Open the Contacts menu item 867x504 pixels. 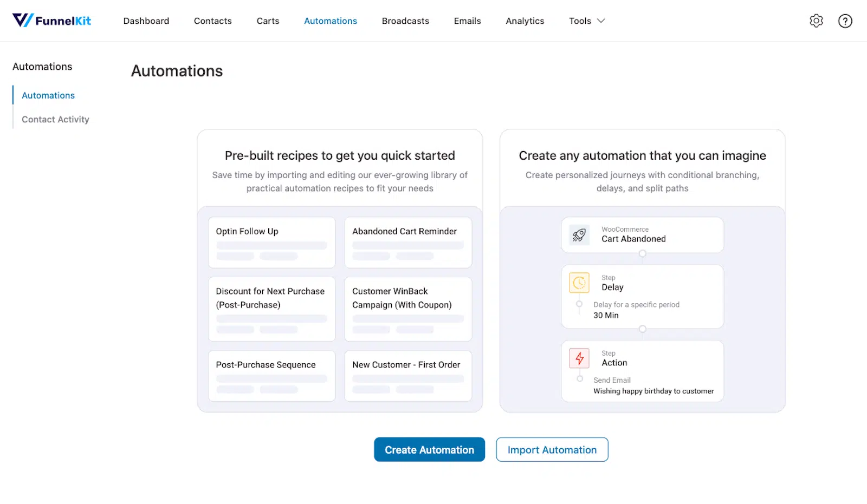click(213, 21)
